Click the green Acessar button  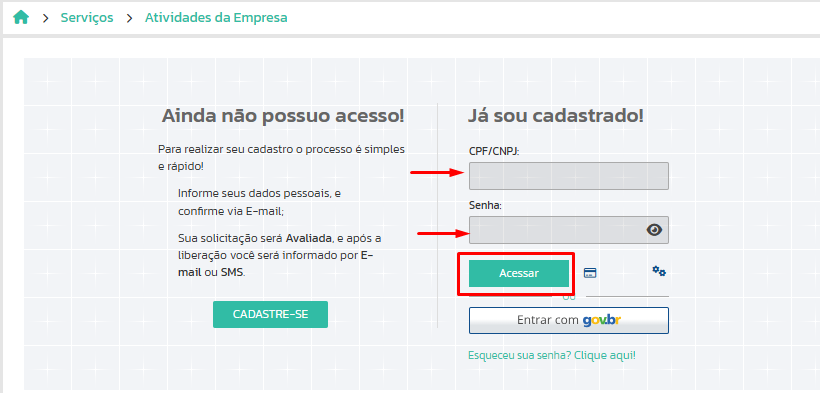pyautogui.click(x=519, y=273)
